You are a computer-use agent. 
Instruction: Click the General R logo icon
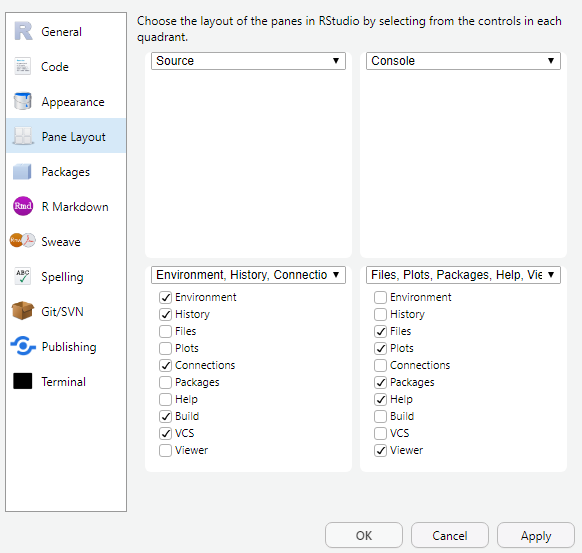pos(23,31)
